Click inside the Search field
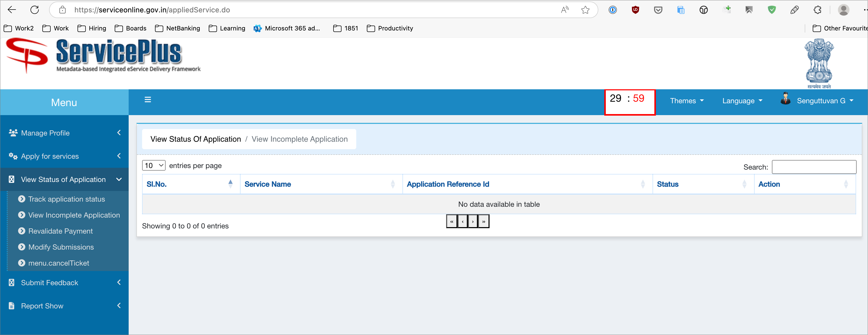 pos(814,167)
